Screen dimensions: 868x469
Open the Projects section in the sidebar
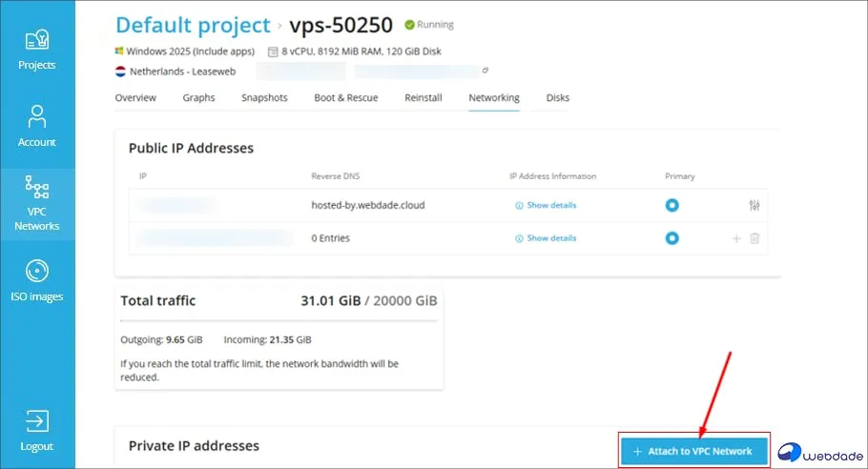[37, 50]
